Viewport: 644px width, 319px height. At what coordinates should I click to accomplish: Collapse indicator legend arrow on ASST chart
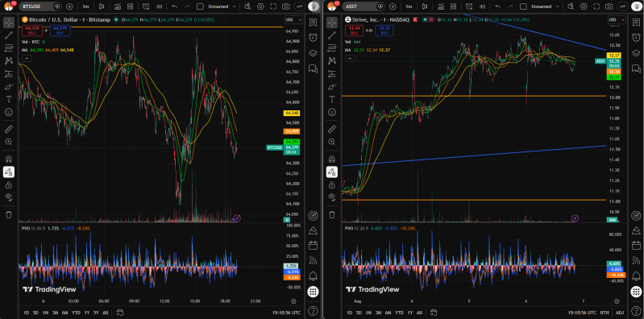(350, 59)
